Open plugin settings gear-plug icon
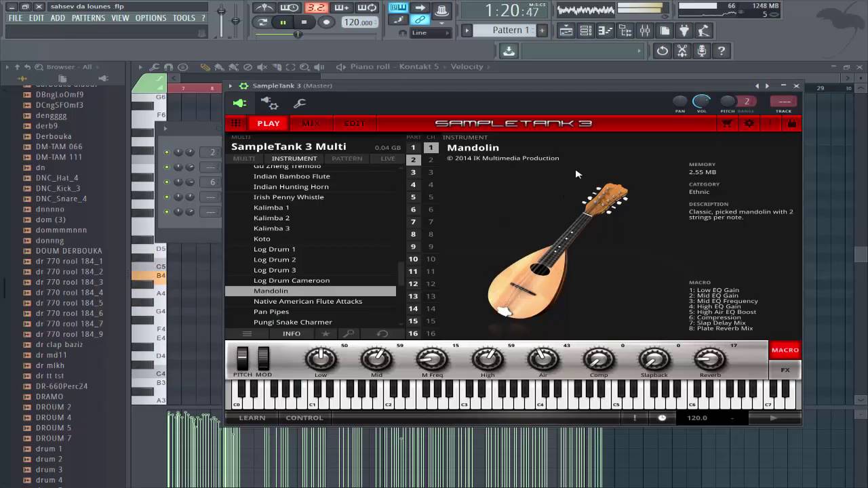 269,103
